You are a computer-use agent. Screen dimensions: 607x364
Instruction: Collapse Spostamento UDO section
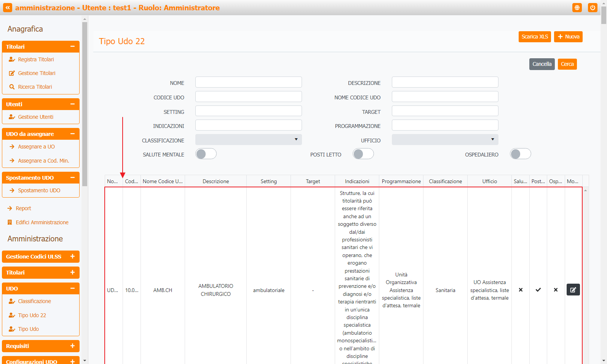point(72,177)
